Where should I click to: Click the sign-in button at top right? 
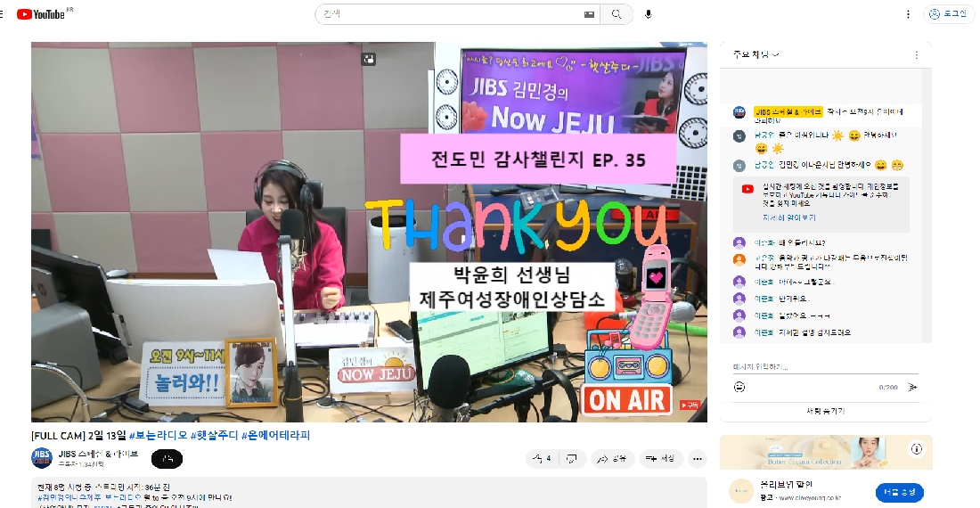point(949,13)
